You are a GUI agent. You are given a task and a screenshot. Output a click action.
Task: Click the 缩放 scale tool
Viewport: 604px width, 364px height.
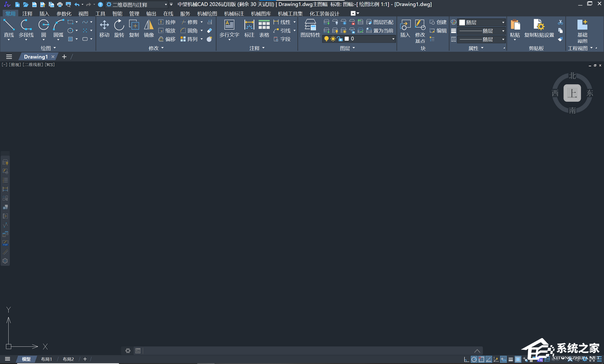pyautogui.click(x=167, y=31)
